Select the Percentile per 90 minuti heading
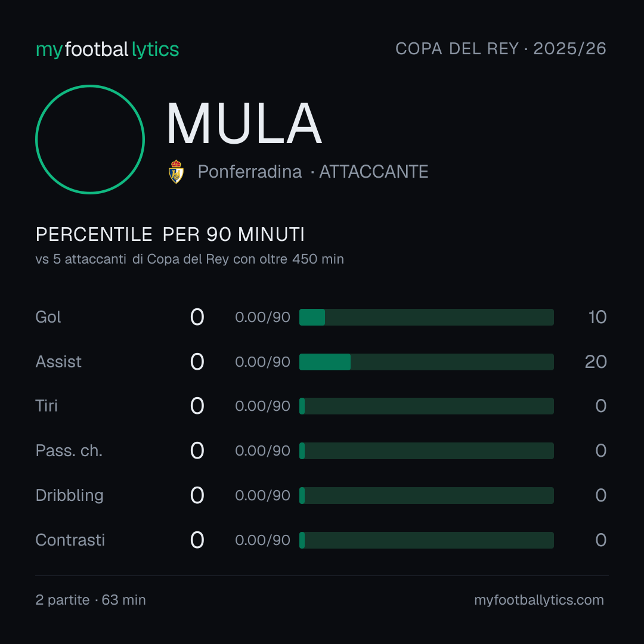 (x=170, y=234)
